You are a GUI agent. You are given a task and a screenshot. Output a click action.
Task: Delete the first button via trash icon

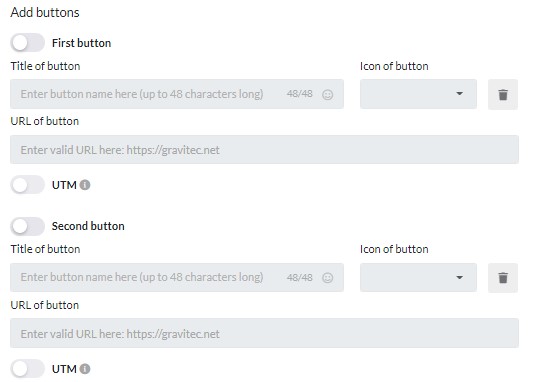(503, 95)
